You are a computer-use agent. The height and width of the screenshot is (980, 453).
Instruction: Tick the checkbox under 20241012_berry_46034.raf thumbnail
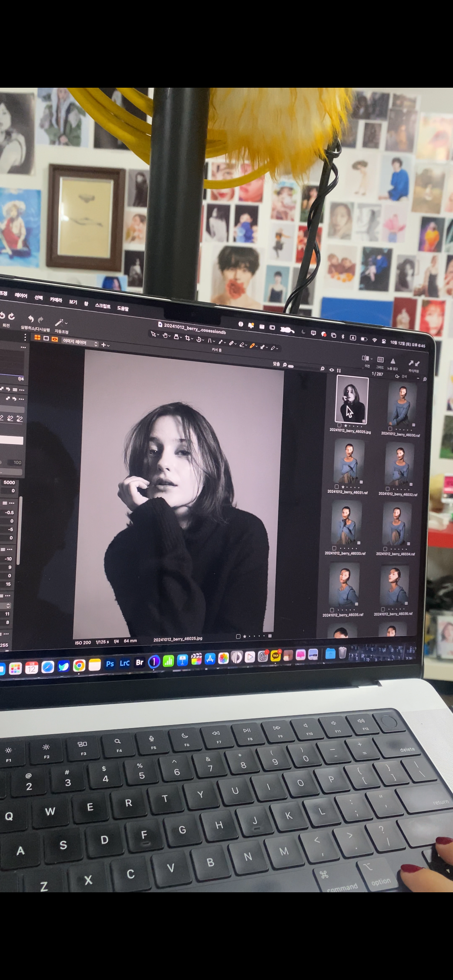(385, 549)
